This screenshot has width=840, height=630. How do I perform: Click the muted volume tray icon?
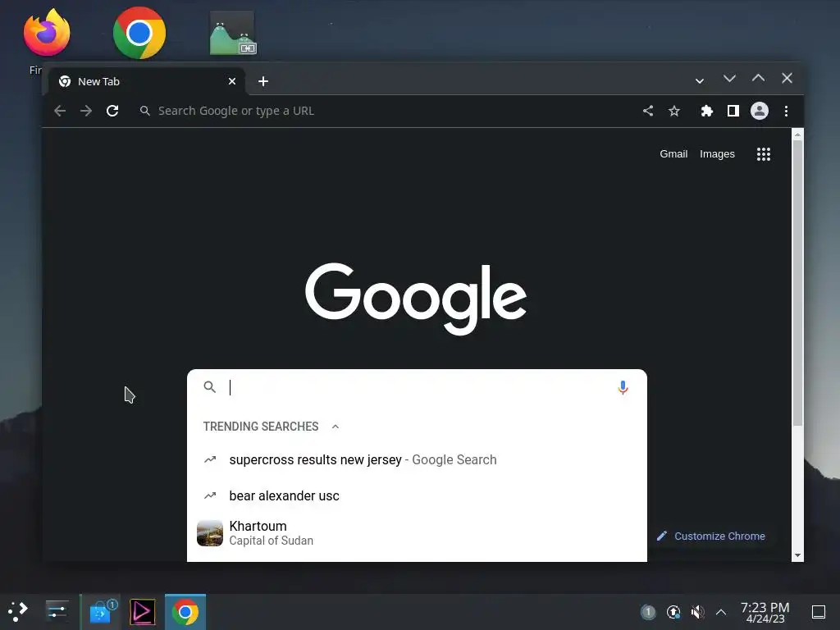pos(697,612)
